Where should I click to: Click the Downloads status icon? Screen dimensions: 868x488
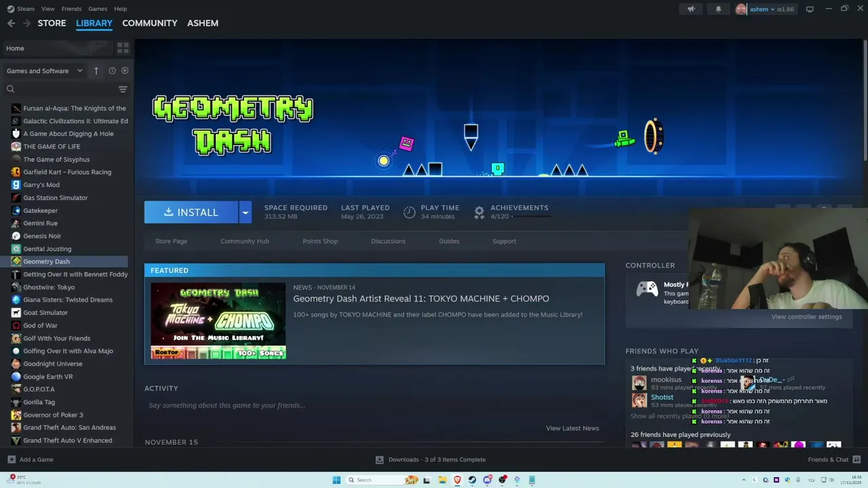(380, 460)
